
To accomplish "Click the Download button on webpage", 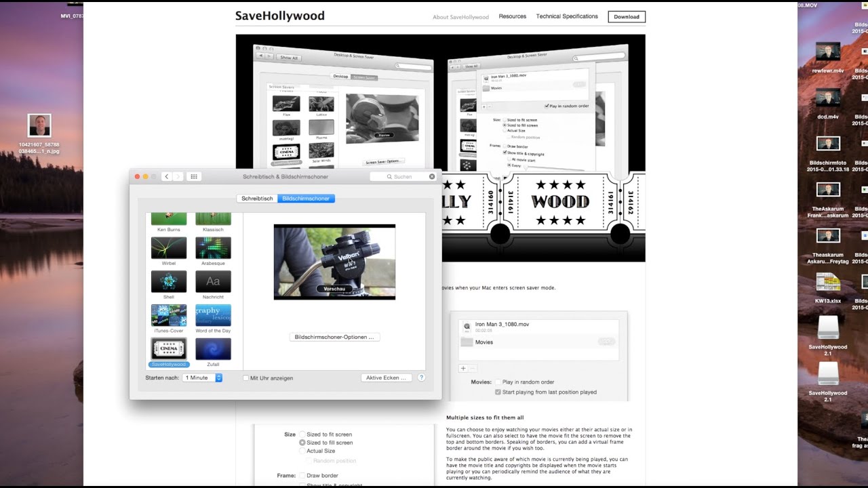I will point(627,17).
